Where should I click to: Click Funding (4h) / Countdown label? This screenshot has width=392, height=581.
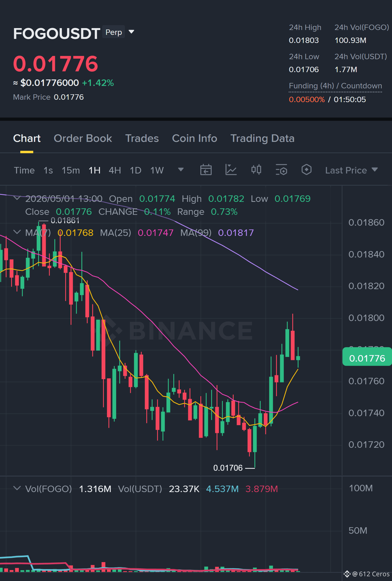[x=335, y=86]
